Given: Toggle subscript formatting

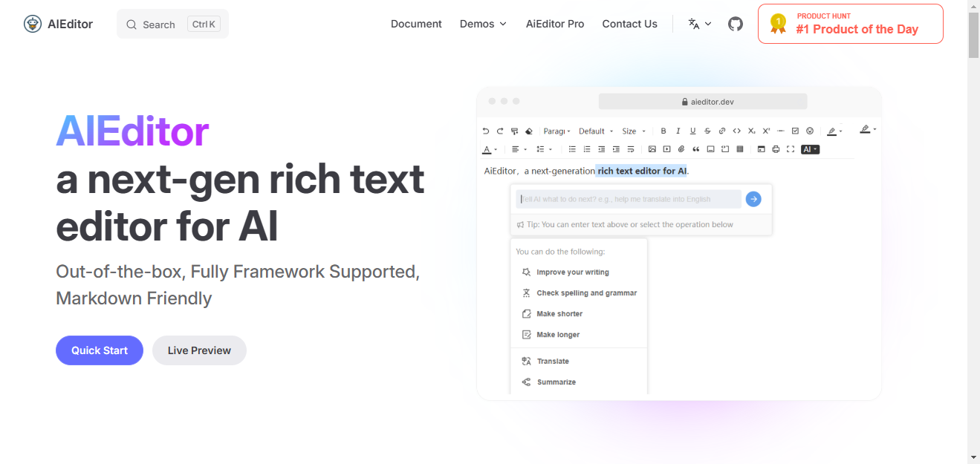Looking at the screenshot, I should tap(751, 131).
